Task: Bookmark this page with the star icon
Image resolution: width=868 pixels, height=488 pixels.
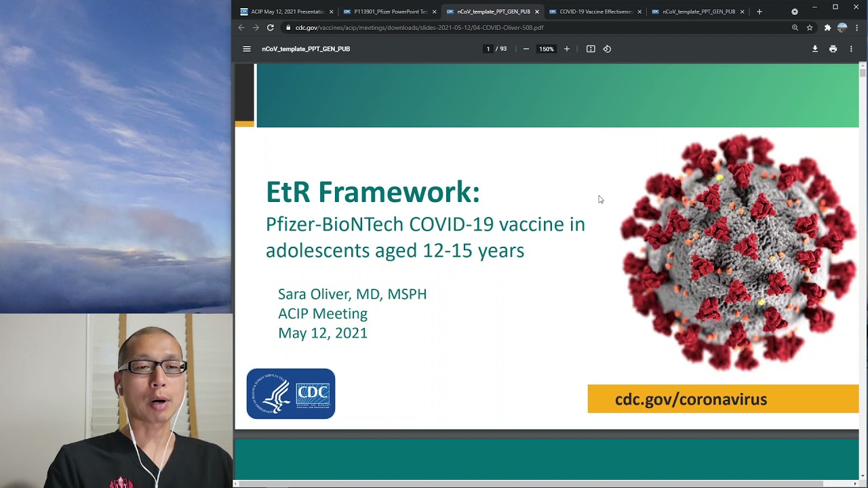Action: (810, 28)
